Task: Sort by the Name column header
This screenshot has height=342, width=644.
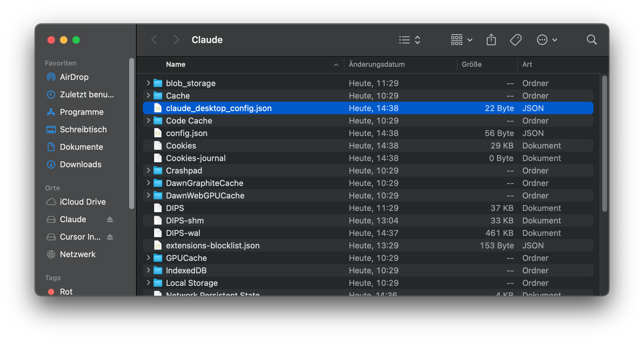Action: [x=175, y=65]
